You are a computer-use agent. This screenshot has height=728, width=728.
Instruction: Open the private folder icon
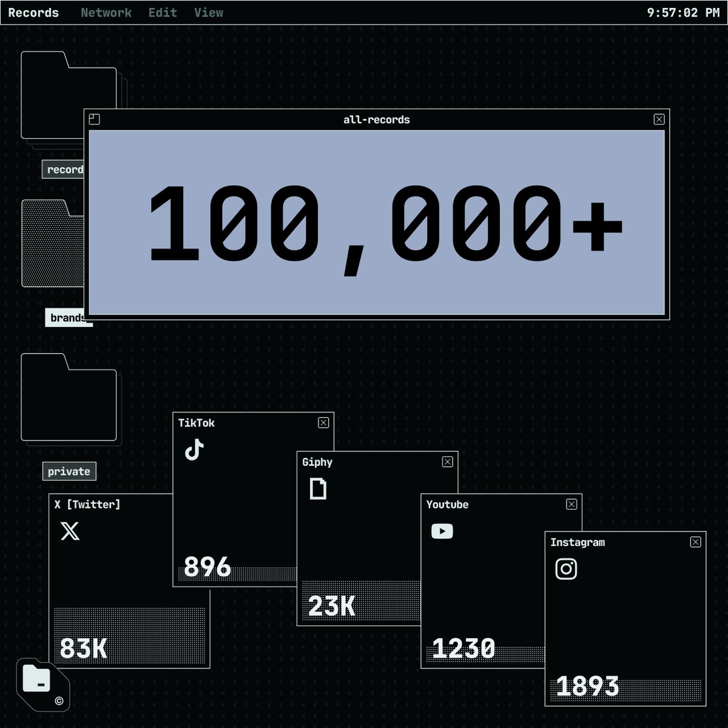pos(69,397)
